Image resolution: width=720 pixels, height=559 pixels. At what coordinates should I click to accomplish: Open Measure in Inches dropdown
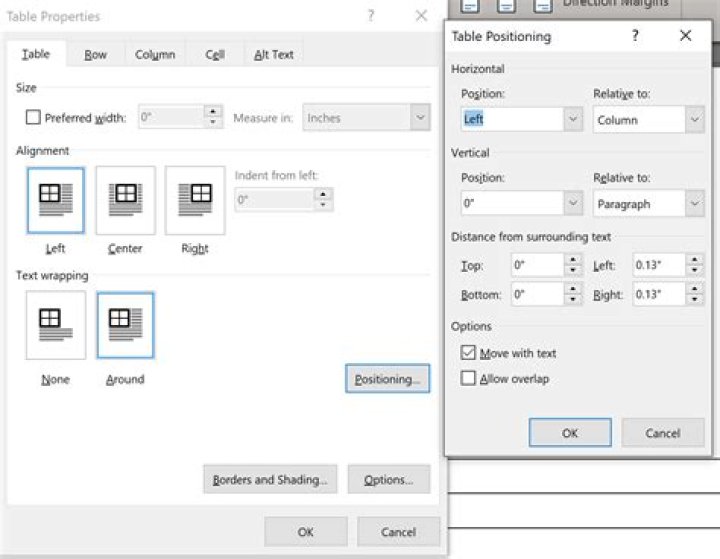click(x=420, y=117)
